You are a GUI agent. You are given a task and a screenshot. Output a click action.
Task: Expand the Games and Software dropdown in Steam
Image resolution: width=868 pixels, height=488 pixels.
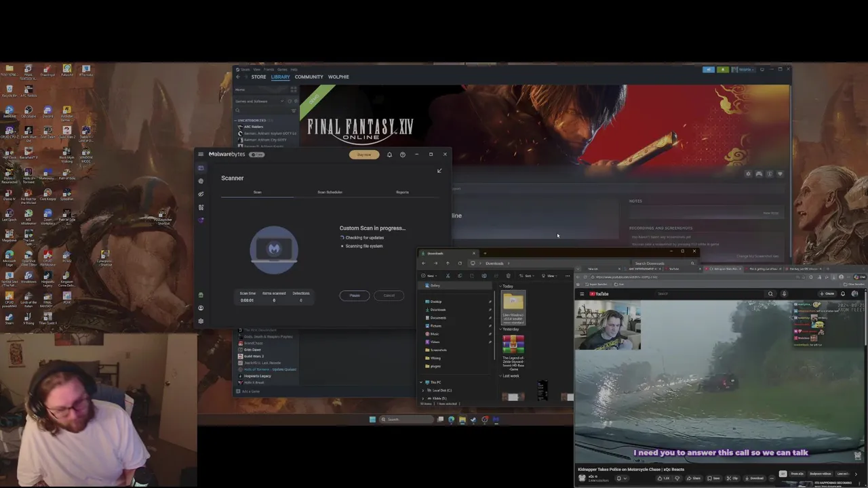(281, 102)
